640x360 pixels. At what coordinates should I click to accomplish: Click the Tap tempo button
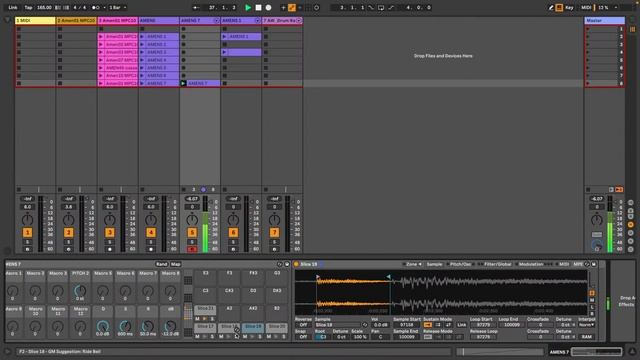point(28,7)
